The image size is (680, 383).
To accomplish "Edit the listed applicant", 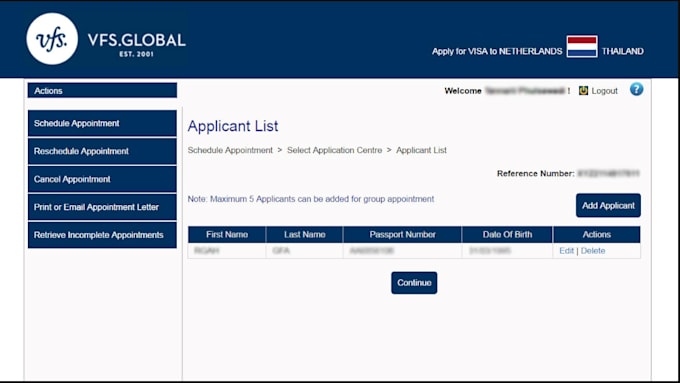I will click(x=566, y=251).
